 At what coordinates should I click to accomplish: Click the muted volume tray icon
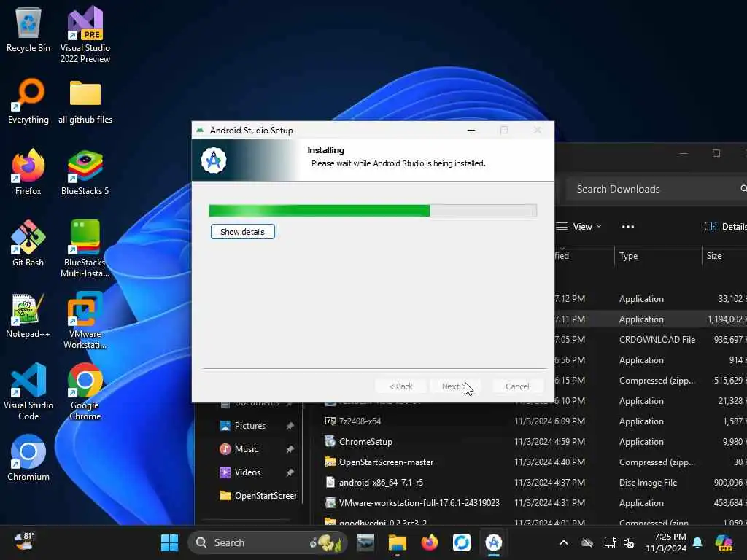point(630,542)
